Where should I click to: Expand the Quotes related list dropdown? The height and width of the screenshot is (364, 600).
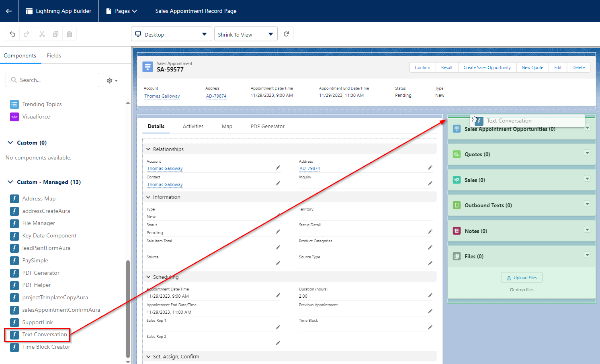point(587,154)
